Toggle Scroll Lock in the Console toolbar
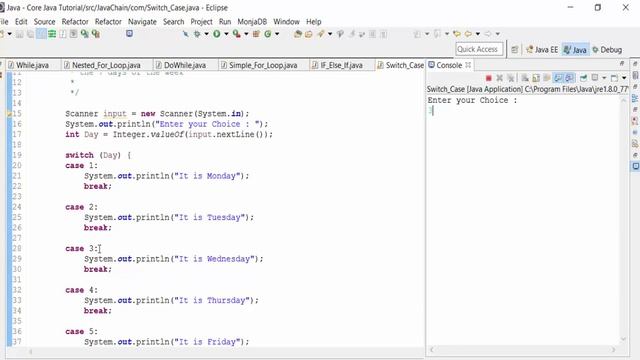640x360 pixels. coord(536,78)
